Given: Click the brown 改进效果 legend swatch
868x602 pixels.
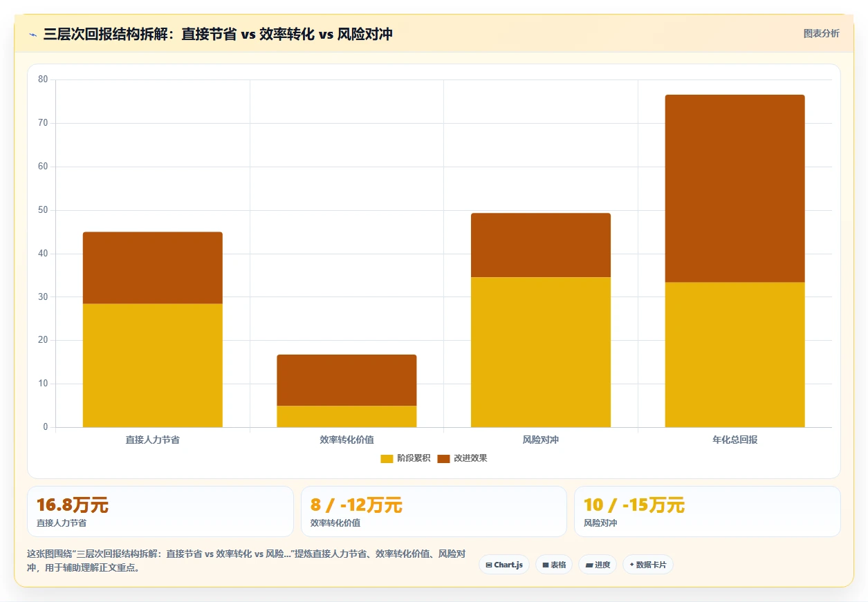Looking at the screenshot, I should pos(443,459).
